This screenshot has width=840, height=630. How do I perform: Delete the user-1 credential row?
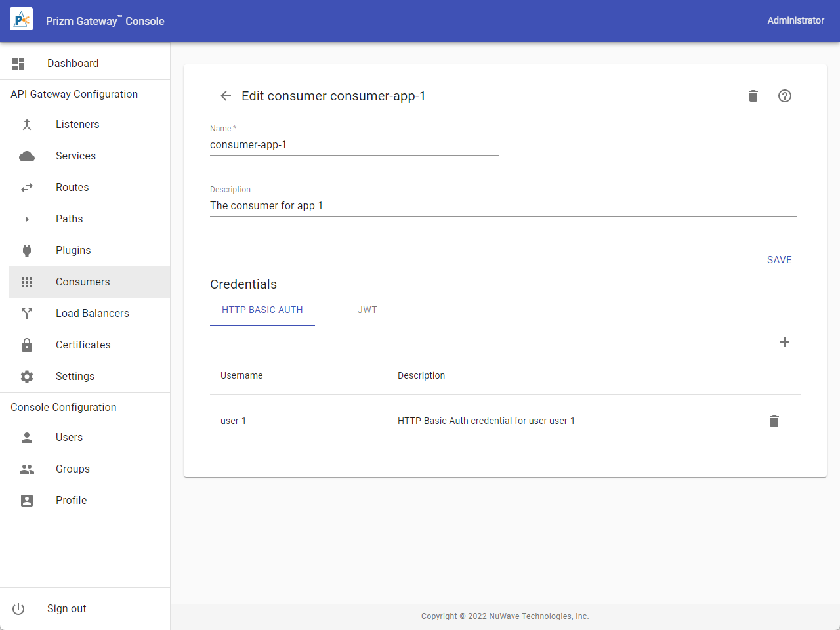pos(774,421)
